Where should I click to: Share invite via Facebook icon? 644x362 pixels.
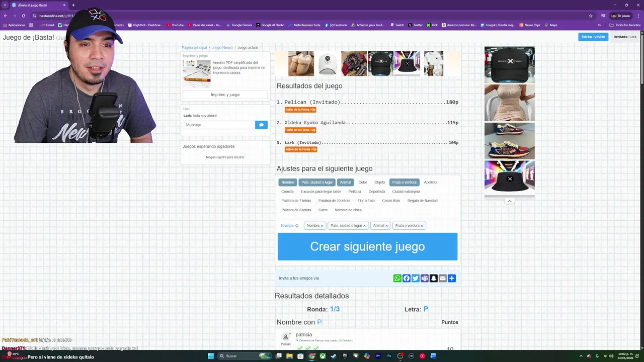coord(406,278)
